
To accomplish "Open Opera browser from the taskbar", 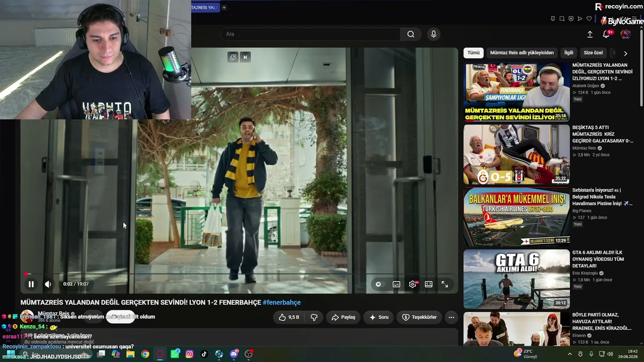I will tap(160, 354).
